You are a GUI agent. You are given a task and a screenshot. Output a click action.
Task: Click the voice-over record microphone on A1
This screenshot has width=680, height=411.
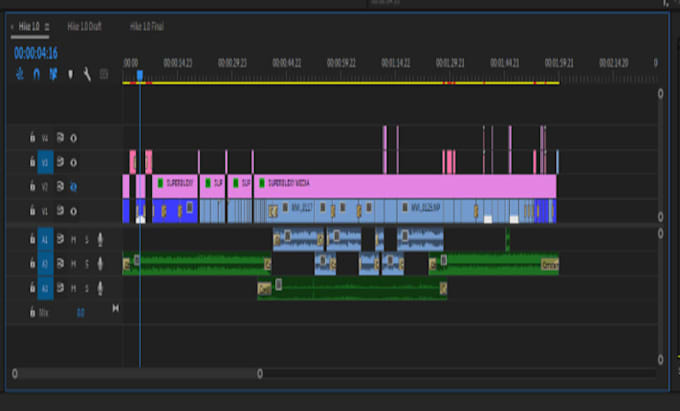100,239
